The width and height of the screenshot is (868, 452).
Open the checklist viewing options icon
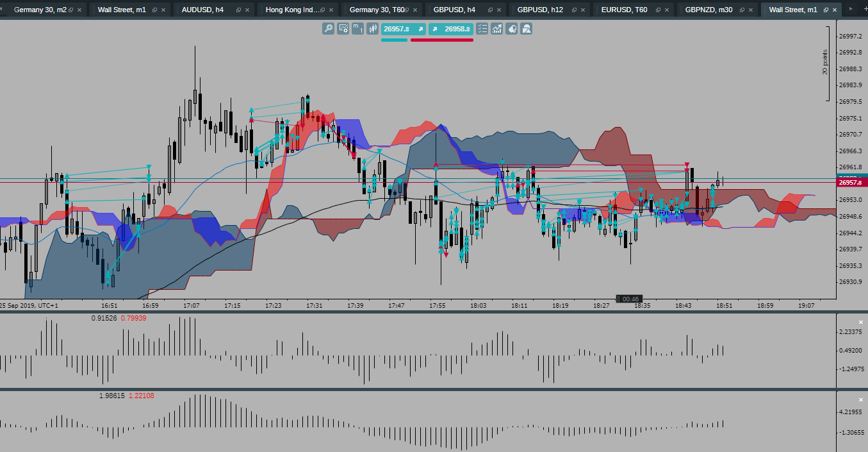pyautogui.click(x=482, y=29)
